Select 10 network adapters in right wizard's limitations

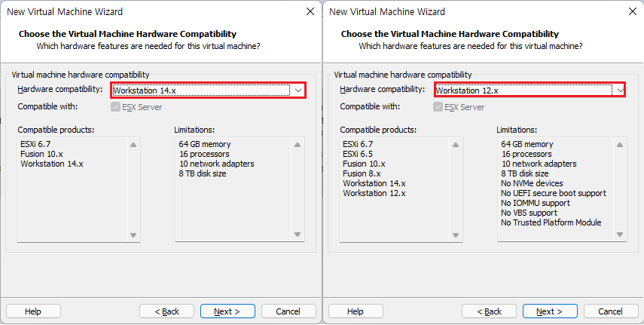pyautogui.click(x=539, y=164)
